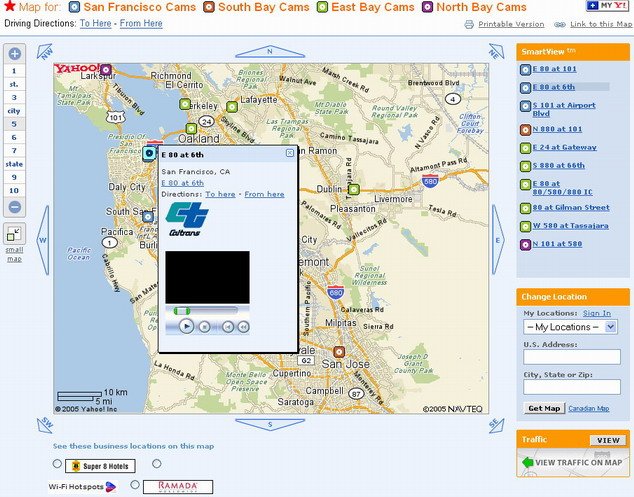
Task: Open SmartView E 80 at 101 link
Action: 554,69
